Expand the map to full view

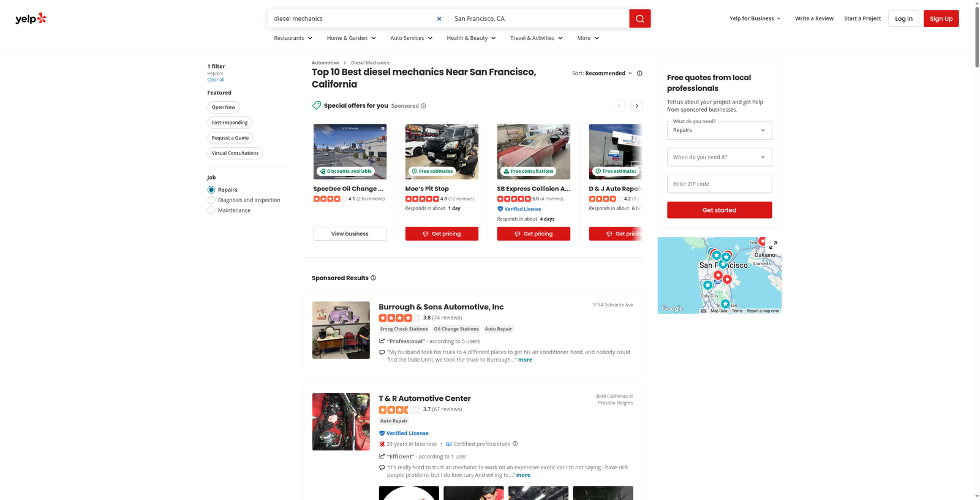[773, 245]
